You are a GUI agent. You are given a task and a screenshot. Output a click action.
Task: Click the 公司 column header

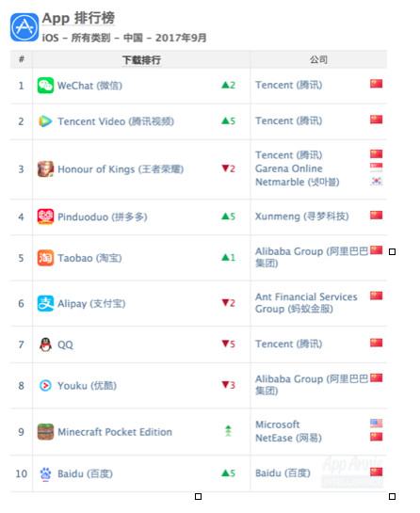click(318, 59)
